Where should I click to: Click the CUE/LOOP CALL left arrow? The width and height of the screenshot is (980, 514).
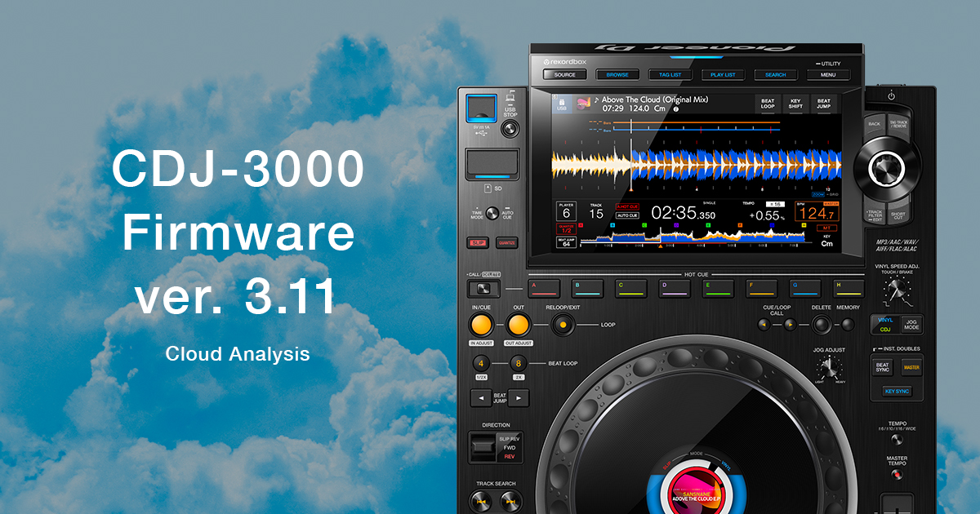click(764, 324)
